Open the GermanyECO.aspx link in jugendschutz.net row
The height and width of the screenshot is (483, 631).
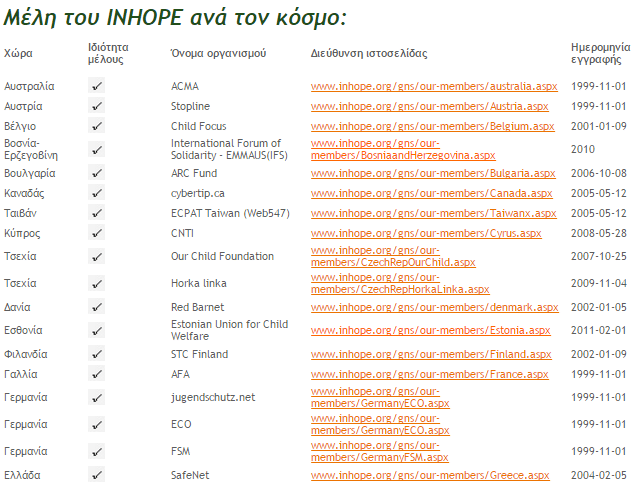[x=380, y=397]
